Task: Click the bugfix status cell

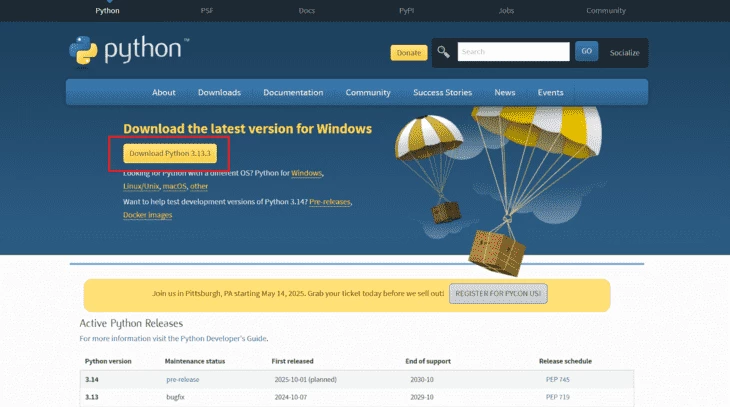Action: tap(176, 397)
